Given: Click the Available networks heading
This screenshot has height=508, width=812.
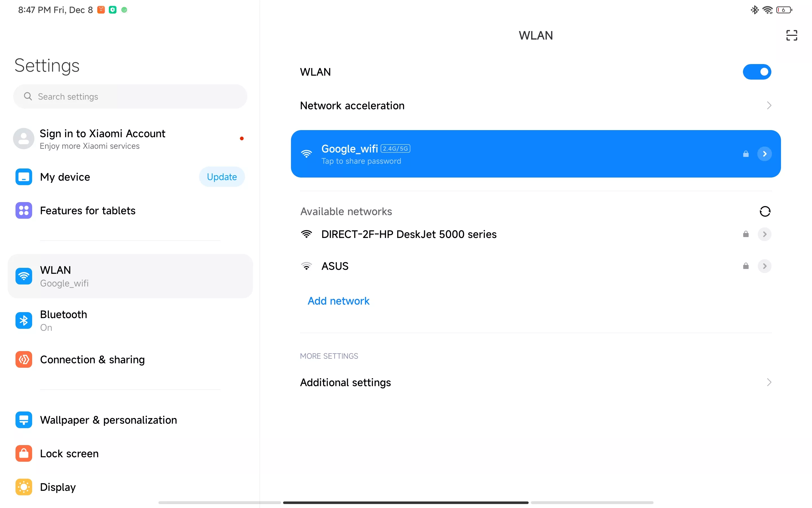Looking at the screenshot, I should 346,211.
